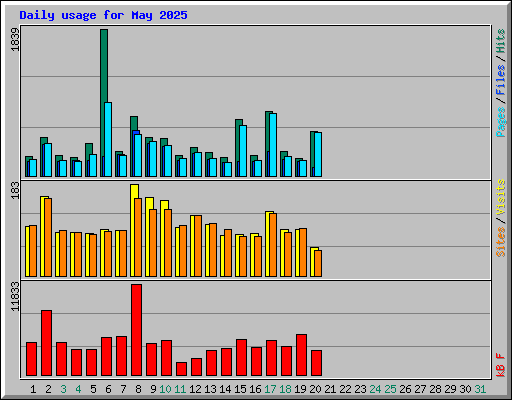Viewport: 512px width, 400px height.
Task: Click green day label 4
Action: click(x=78, y=389)
